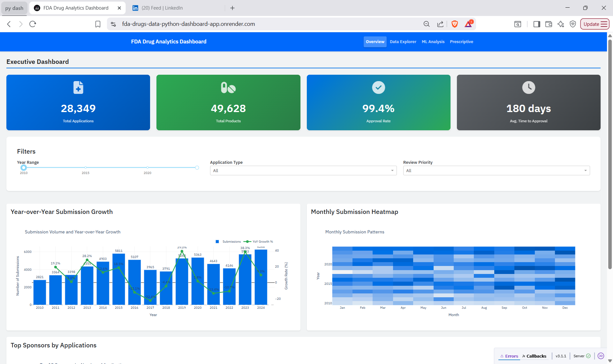The image size is (613, 364).
Task: Open the tab search icon
Action: (x=518, y=24)
